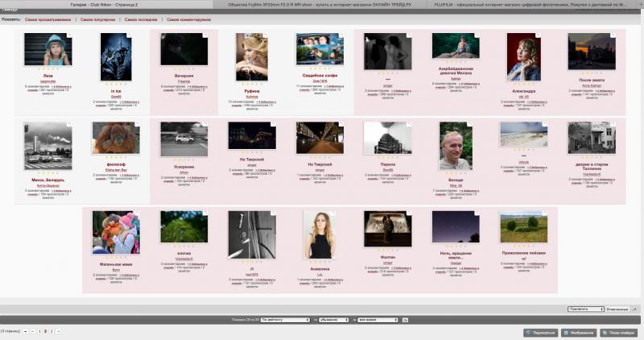Open the Лиза girl-in-hat photo
The width and height of the screenshot is (644, 340).
click(47, 49)
